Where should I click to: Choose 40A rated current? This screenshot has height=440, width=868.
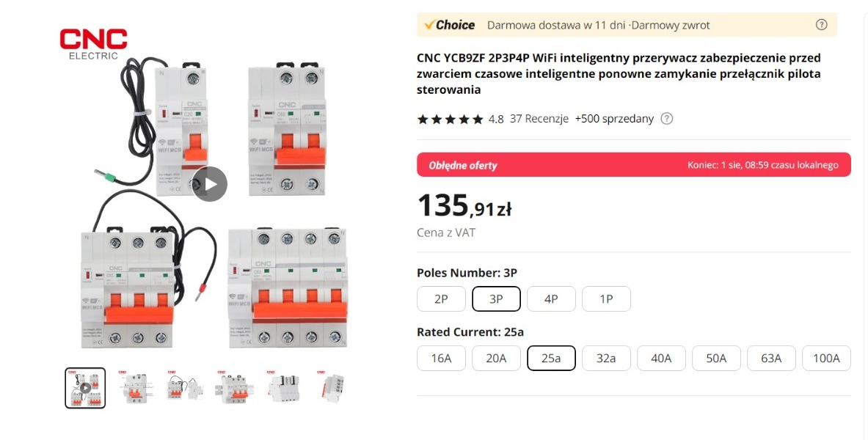(x=661, y=358)
